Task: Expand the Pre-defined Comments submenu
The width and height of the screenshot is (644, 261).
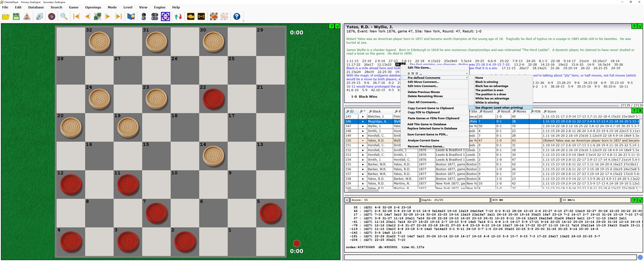Action: (435, 78)
